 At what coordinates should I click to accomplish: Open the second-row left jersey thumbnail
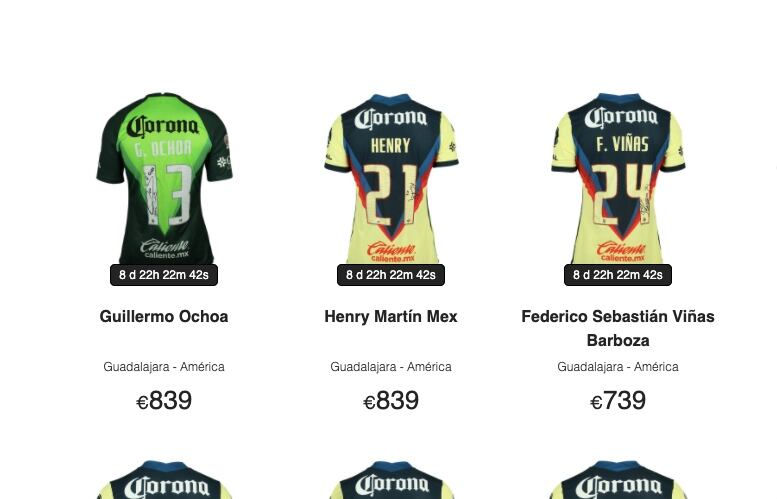pyautogui.click(x=164, y=480)
